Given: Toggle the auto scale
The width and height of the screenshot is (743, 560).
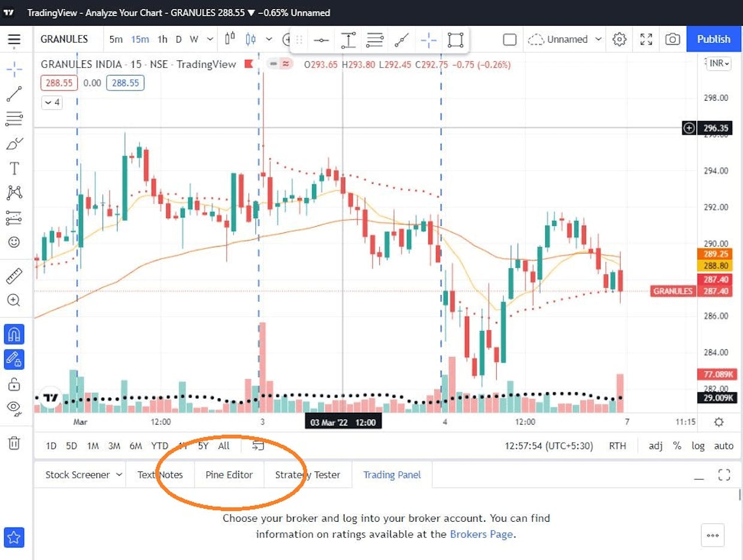Looking at the screenshot, I should (724, 446).
